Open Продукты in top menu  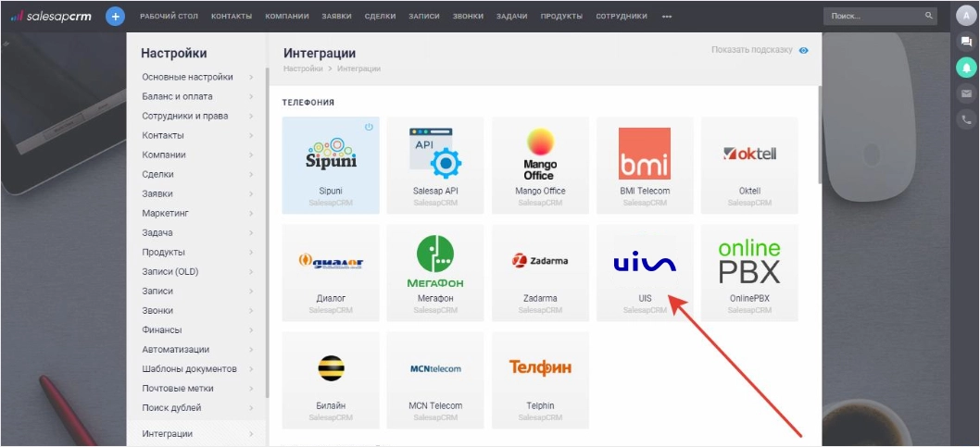[x=561, y=17]
